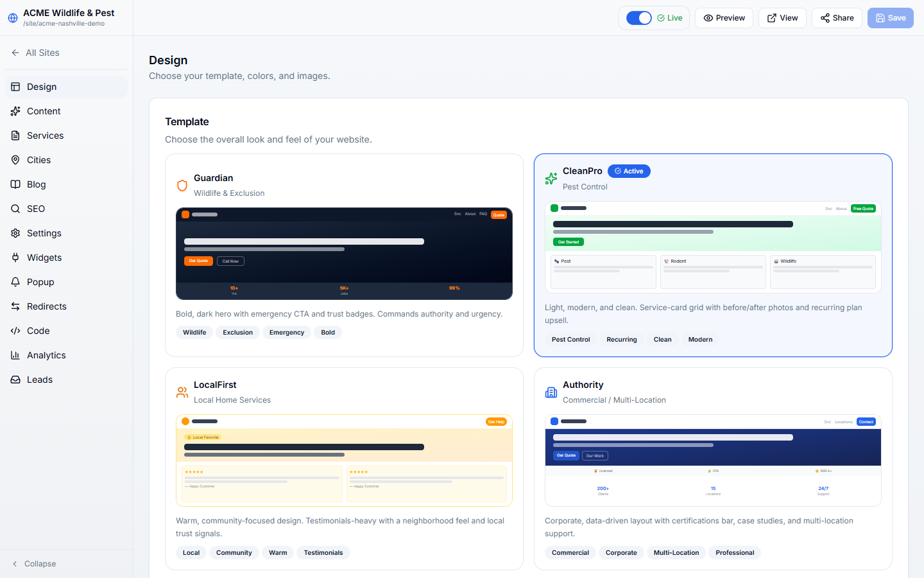This screenshot has width=924, height=578.
Task: Click the Settings gear icon in sidebar
Action: [15, 233]
